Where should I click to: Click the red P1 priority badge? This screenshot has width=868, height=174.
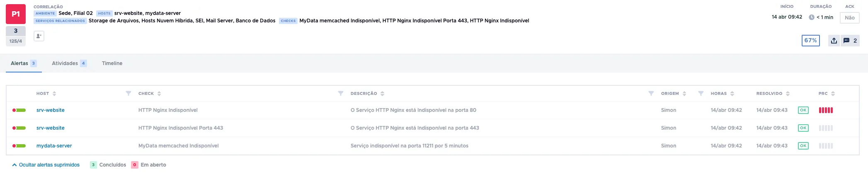pos(16,14)
